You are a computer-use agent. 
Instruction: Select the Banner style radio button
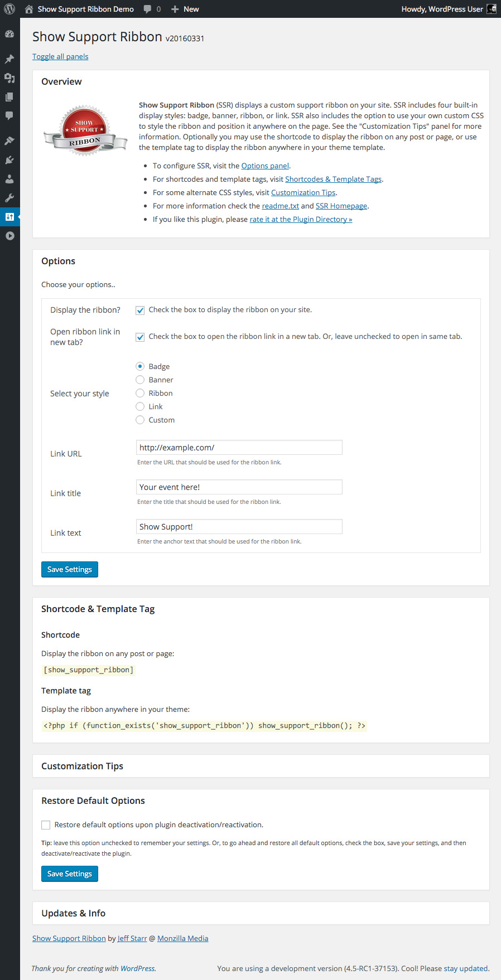click(x=140, y=380)
